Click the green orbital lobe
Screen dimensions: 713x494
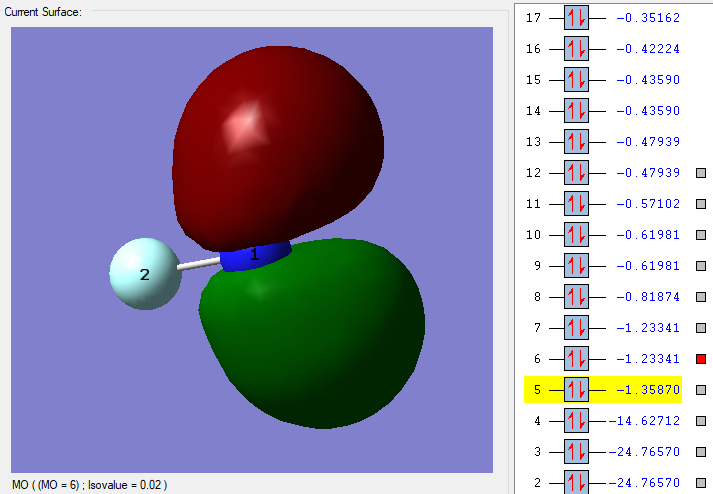[312, 333]
